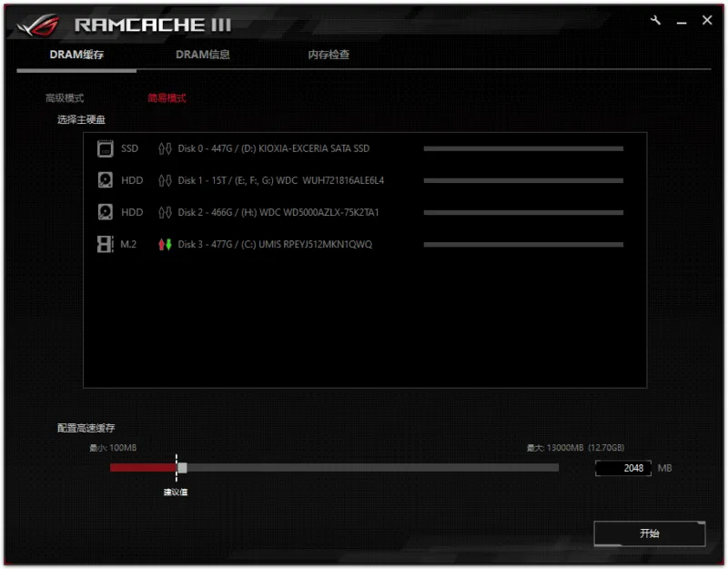Click the HDD drive icon for Disk 1
Image resolution: width=728 pixels, height=569 pixels.
click(x=106, y=180)
